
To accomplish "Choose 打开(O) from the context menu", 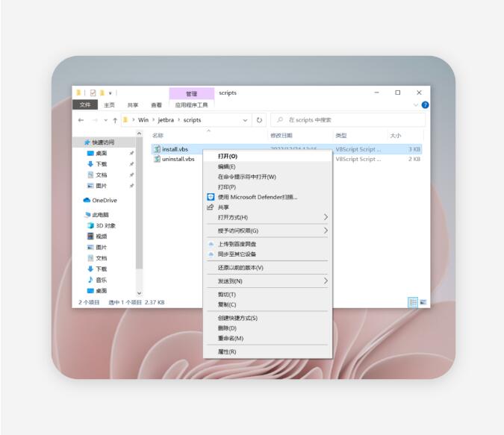I will (x=228, y=156).
